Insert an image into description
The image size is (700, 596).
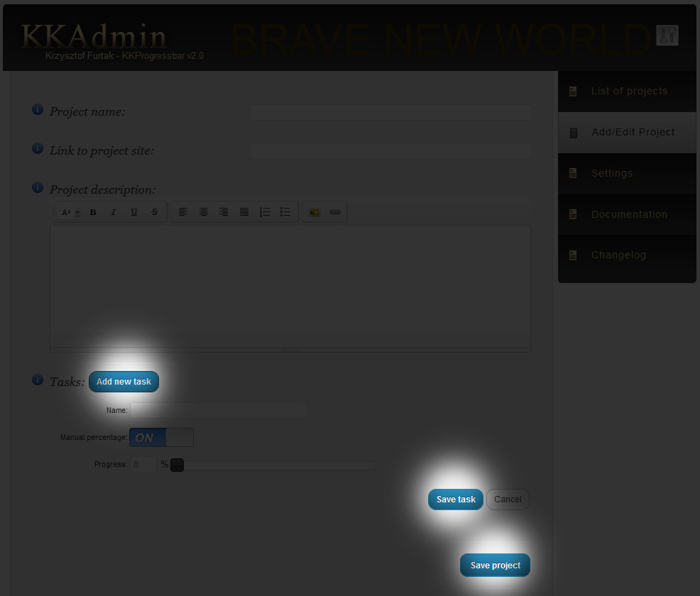coord(315,212)
